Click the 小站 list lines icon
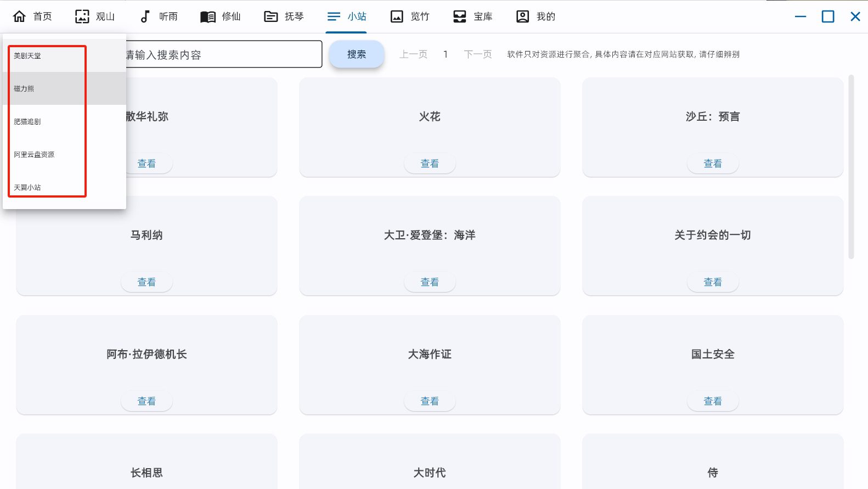The height and width of the screenshot is (489, 868). [x=334, y=16]
